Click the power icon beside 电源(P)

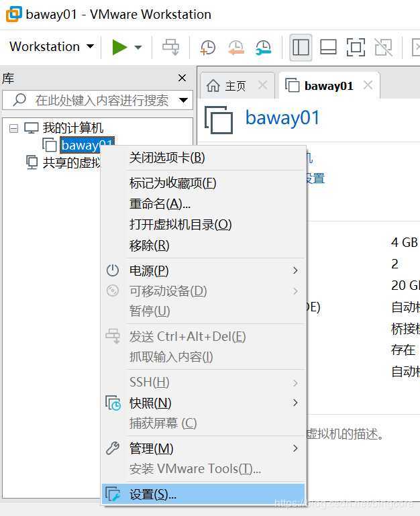tap(113, 270)
